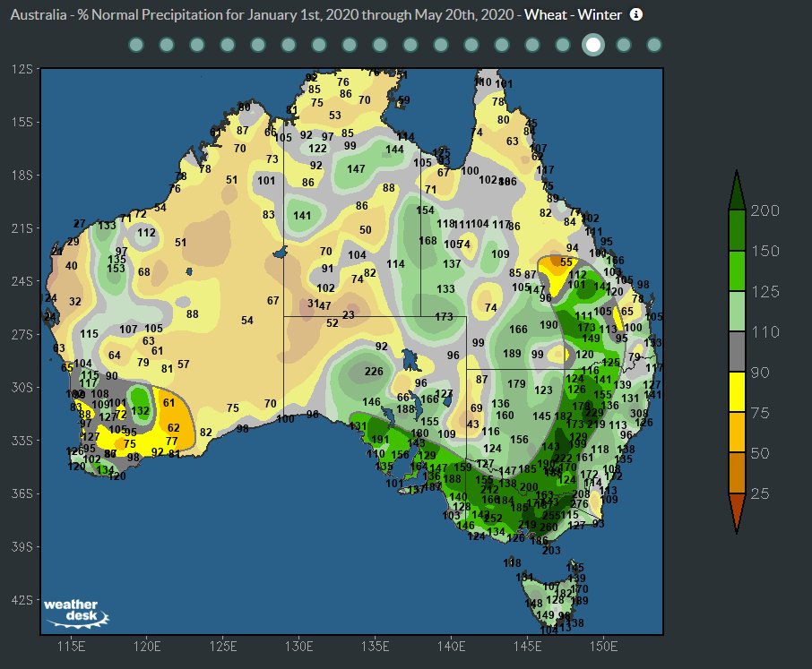The width and height of the screenshot is (812, 669).
Task: Click the longitude label '150E'
Action: [603, 647]
